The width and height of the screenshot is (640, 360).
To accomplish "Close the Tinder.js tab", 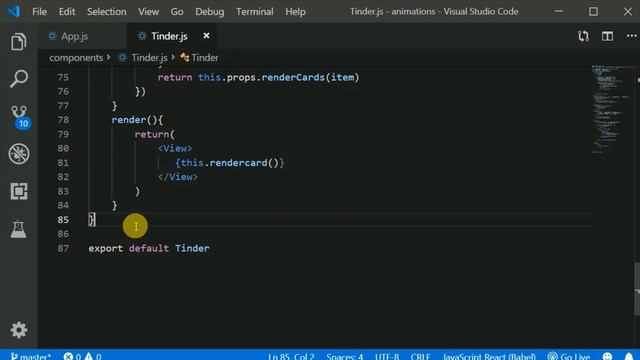I will (207, 36).
